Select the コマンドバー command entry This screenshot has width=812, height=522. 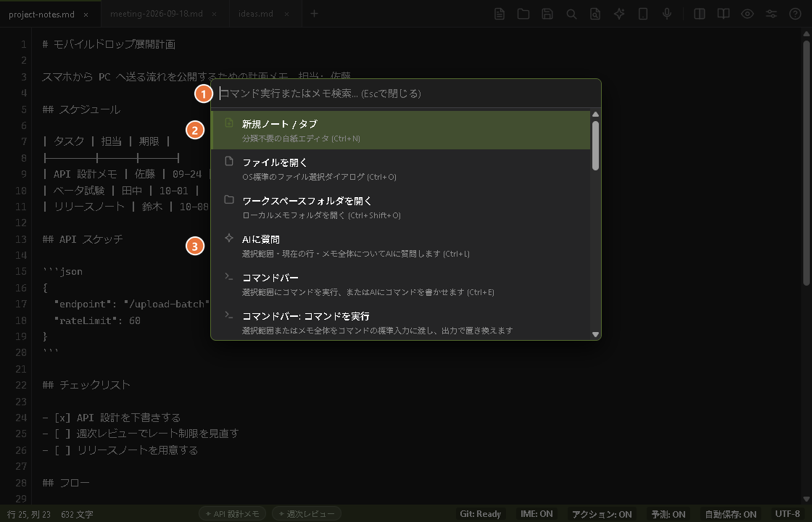point(400,283)
